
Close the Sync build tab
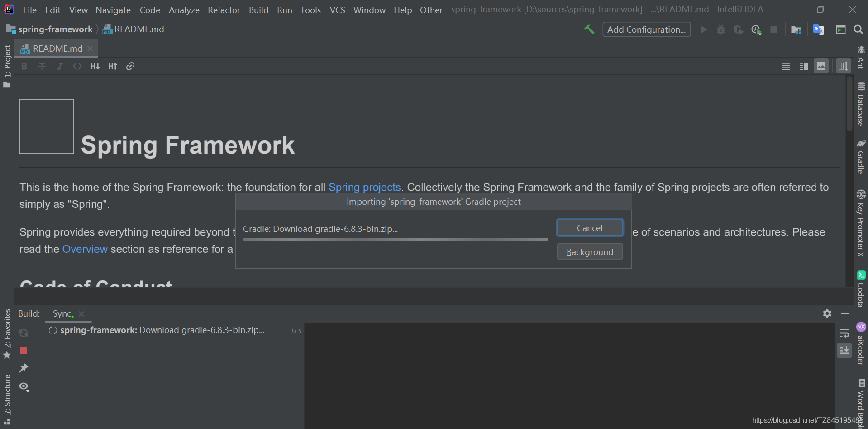click(x=81, y=313)
